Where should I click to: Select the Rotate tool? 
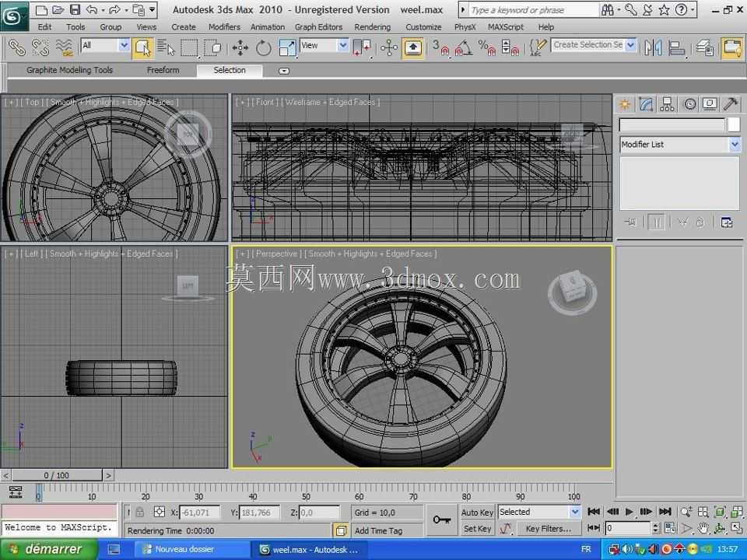[x=263, y=47]
